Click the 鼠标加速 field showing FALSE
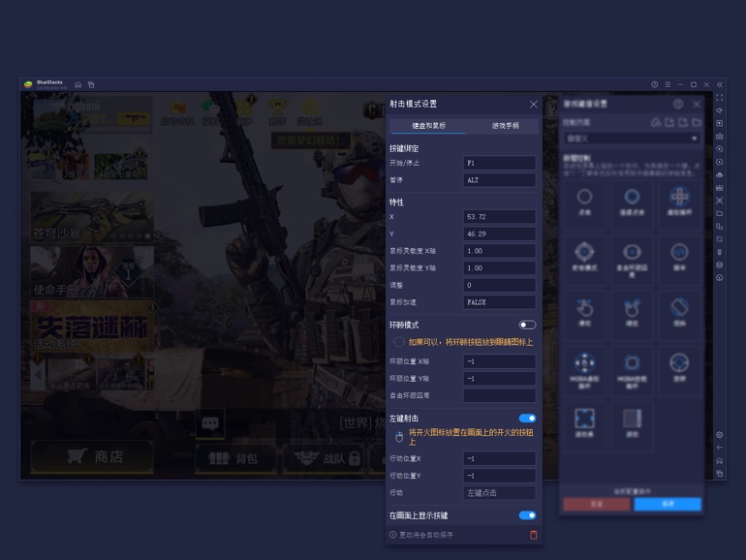Image resolution: width=746 pixels, height=560 pixels. point(499,302)
